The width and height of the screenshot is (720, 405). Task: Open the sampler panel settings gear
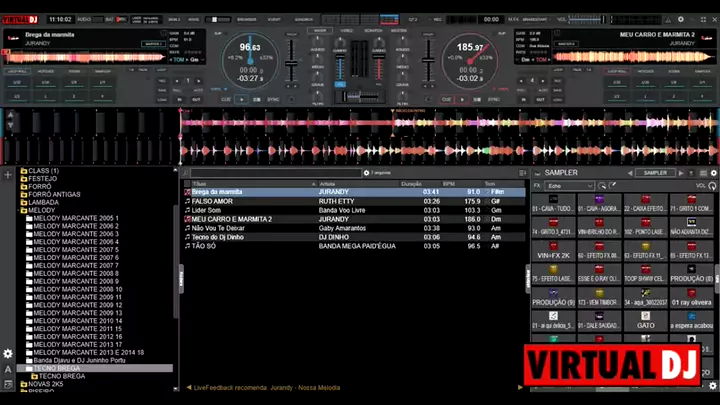pos(713,173)
